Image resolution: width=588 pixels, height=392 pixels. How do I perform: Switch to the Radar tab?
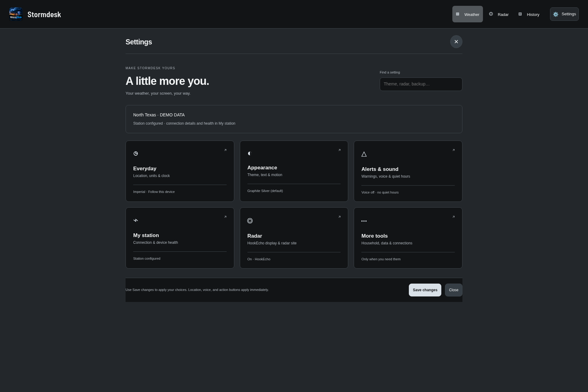coord(499,14)
